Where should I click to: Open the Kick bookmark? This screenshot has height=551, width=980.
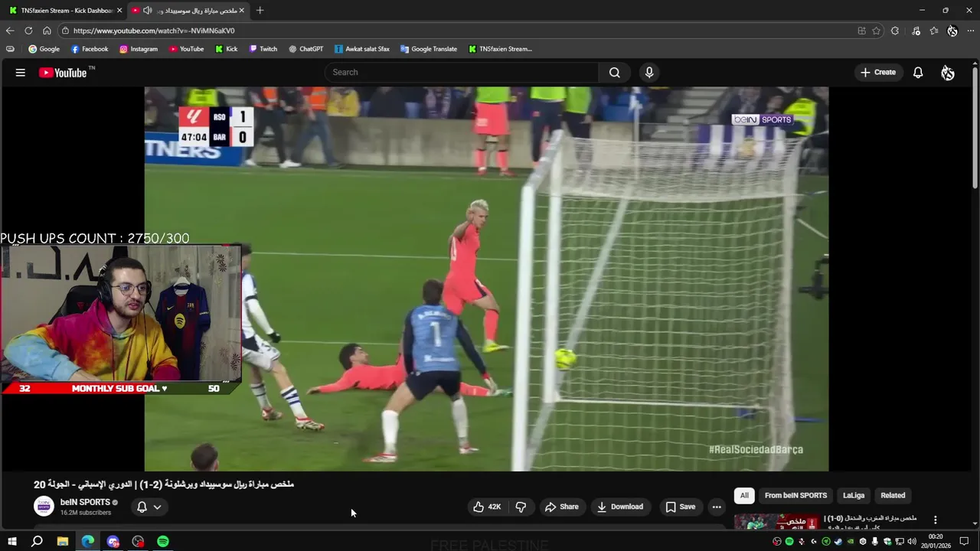coord(227,49)
